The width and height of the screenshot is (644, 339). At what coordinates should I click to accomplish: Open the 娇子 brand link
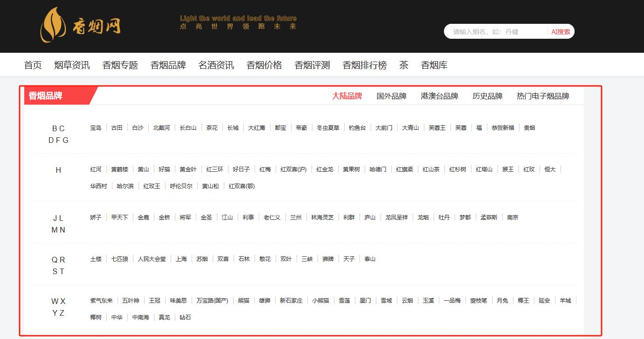(96, 217)
